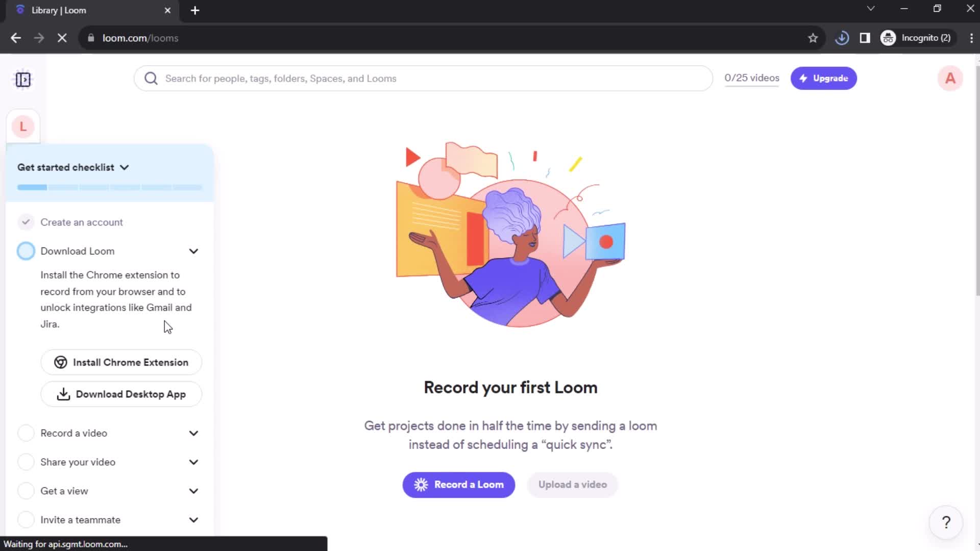This screenshot has width=980, height=551.
Task: View the 0/25 videos progress indicator
Action: pos(752,78)
